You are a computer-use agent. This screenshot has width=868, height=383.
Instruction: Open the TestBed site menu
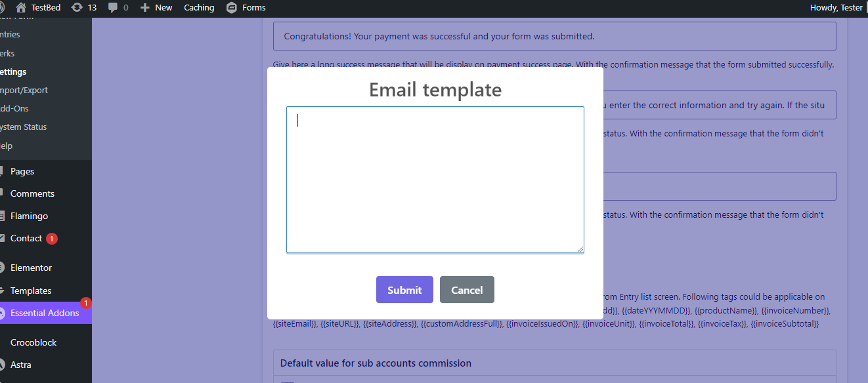click(x=38, y=8)
